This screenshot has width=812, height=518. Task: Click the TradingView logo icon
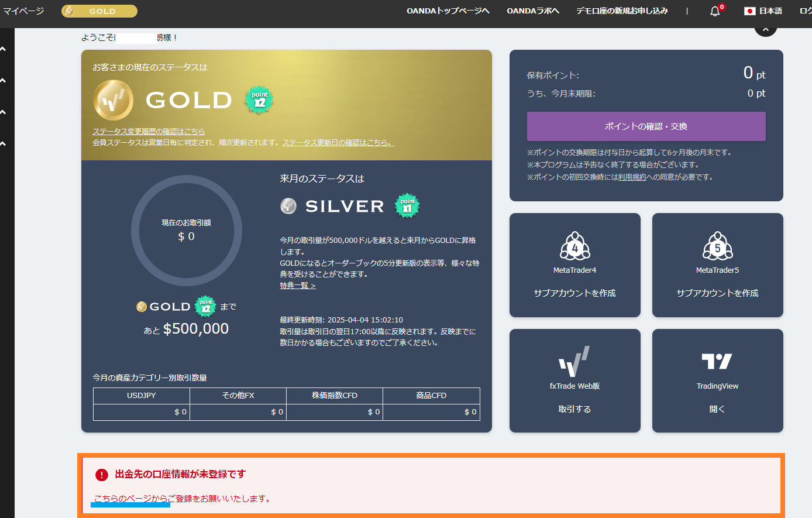[x=717, y=362]
